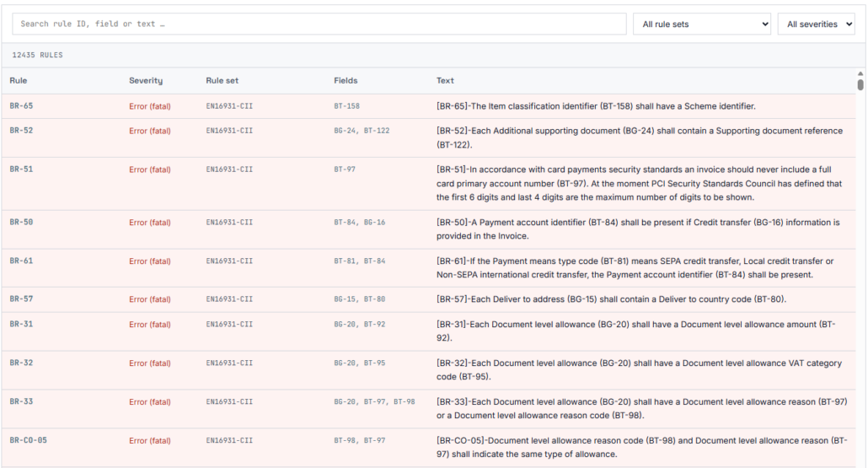Select rule ID BR-33
Screen dimensions: 868x468
21,401
